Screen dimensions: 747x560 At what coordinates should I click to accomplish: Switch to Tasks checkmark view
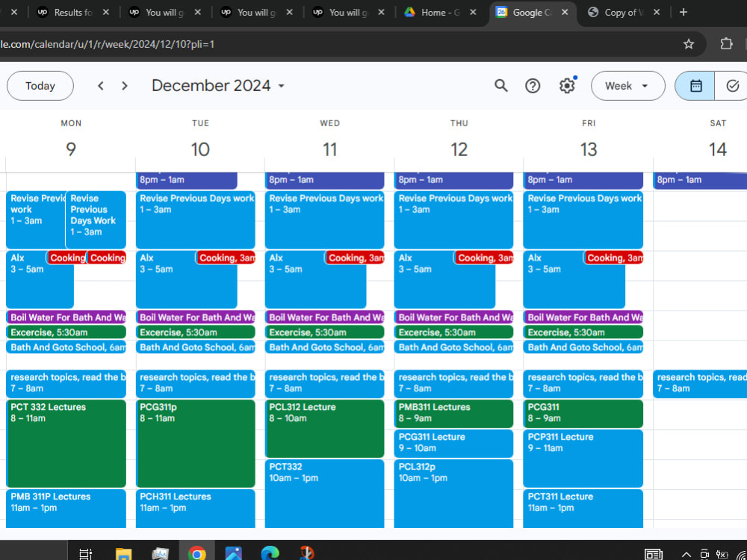732,86
